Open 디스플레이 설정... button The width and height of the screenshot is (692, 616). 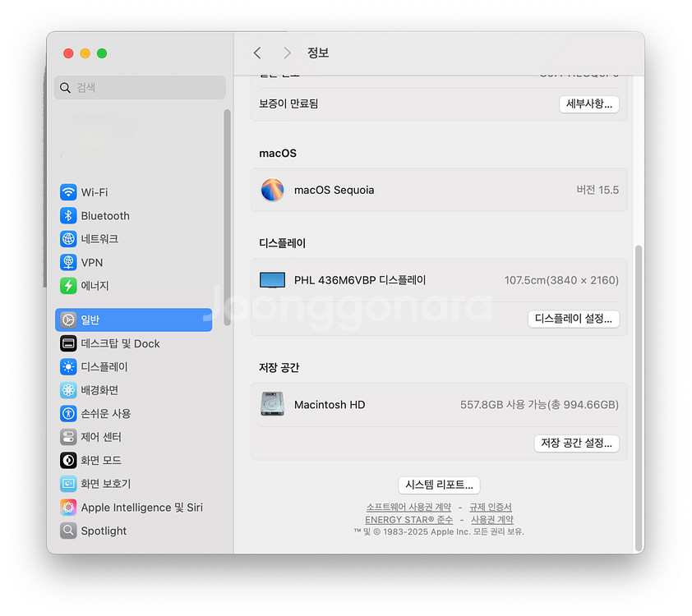574,319
